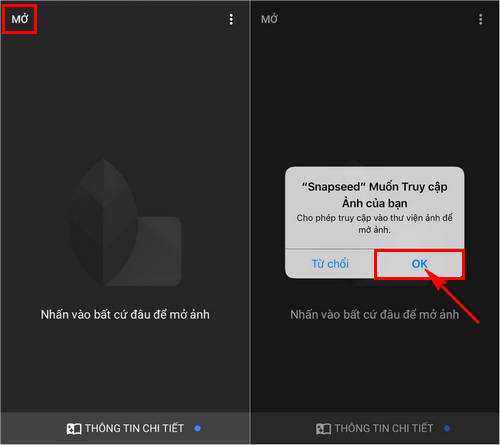
Task: Tap the blue notification dot in right bar
Action: click(447, 428)
